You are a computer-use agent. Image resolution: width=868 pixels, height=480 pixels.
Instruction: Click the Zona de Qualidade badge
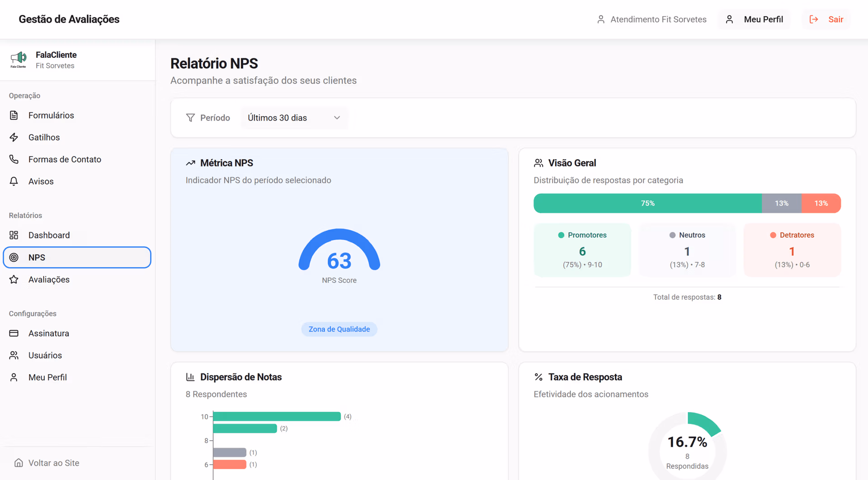339,329
